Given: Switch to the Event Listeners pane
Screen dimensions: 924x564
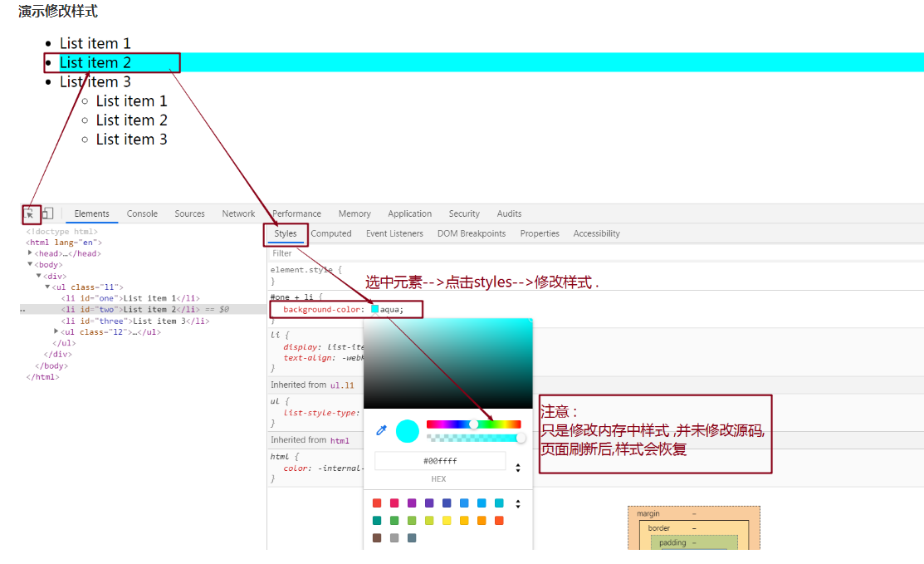Looking at the screenshot, I should (x=395, y=233).
